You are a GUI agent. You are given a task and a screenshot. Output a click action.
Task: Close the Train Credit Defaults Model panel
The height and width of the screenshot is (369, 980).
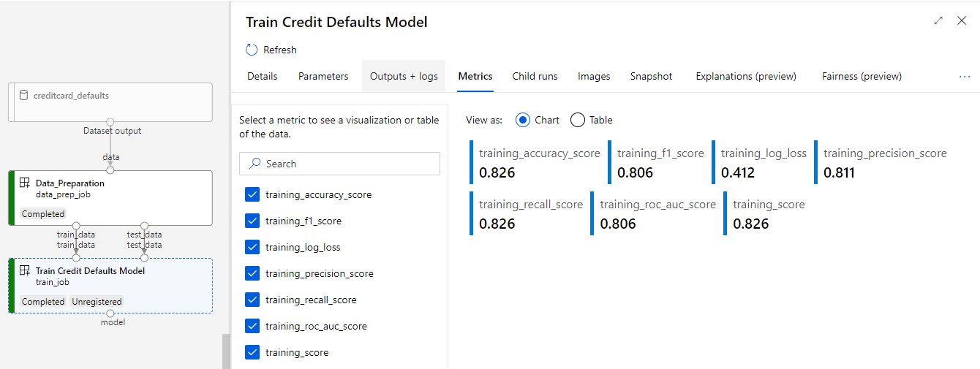click(962, 21)
